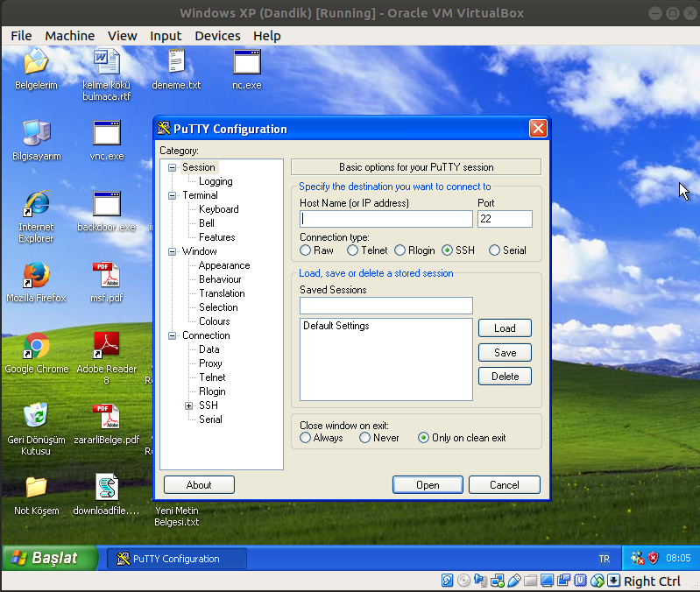
Task: Click the Cancel button in PuTTY
Action: pyautogui.click(x=505, y=484)
